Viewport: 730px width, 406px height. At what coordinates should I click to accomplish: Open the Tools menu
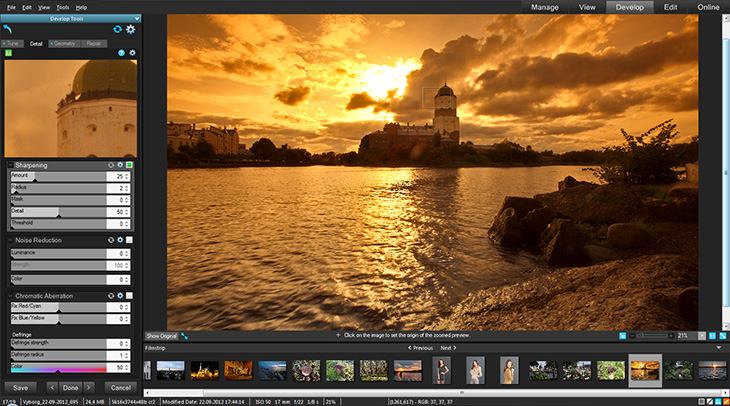point(62,7)
